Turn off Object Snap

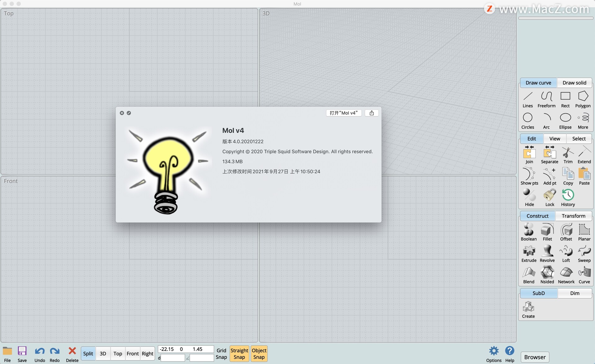point(259,353)
